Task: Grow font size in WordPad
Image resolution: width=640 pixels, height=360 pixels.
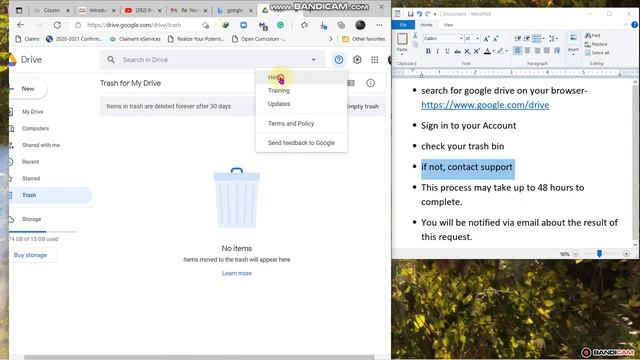Action: click(486, 39)
